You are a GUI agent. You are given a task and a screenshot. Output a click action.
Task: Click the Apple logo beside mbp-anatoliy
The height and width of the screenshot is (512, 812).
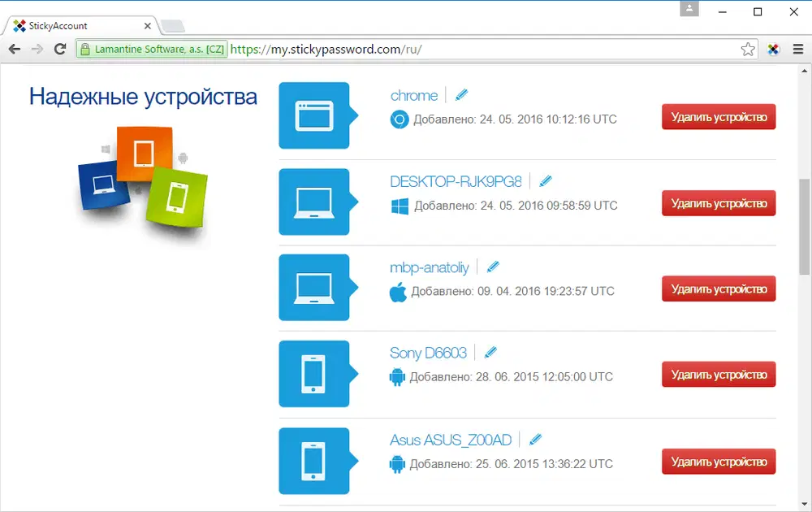398,292
